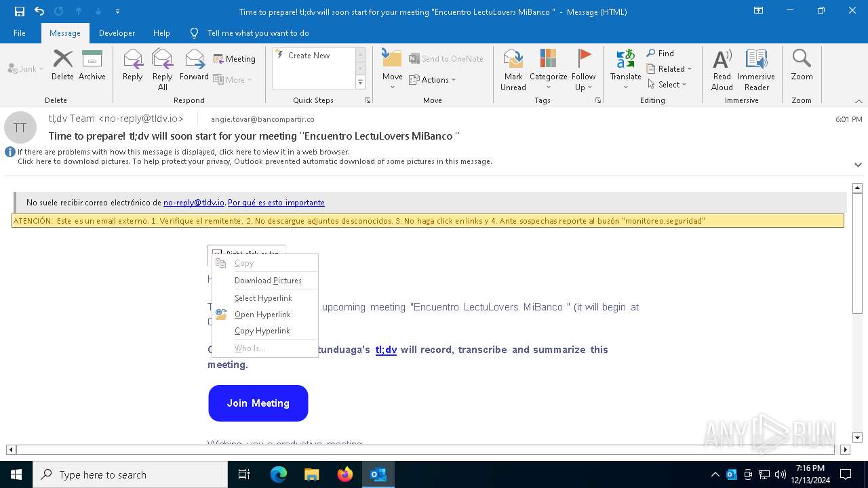
Task: Click Find in Editing group
Action: click(x=660, y=53)
